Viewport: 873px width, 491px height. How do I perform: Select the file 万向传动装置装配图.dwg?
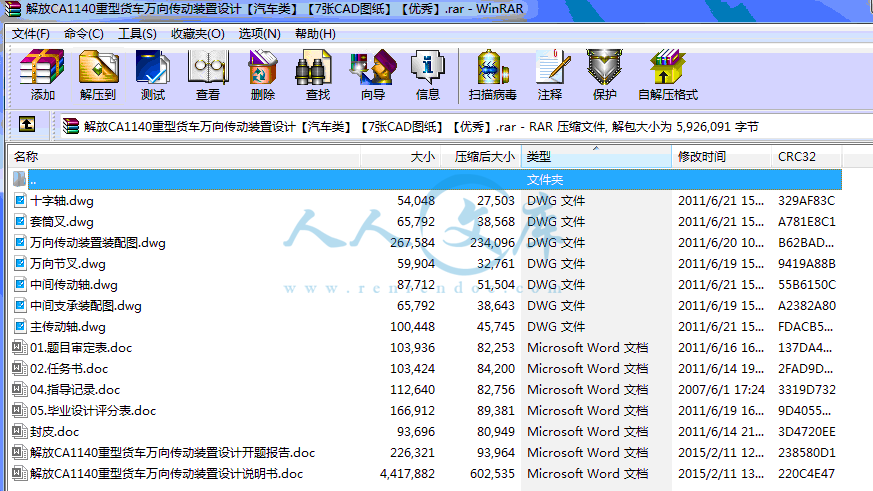pos(98,243)
